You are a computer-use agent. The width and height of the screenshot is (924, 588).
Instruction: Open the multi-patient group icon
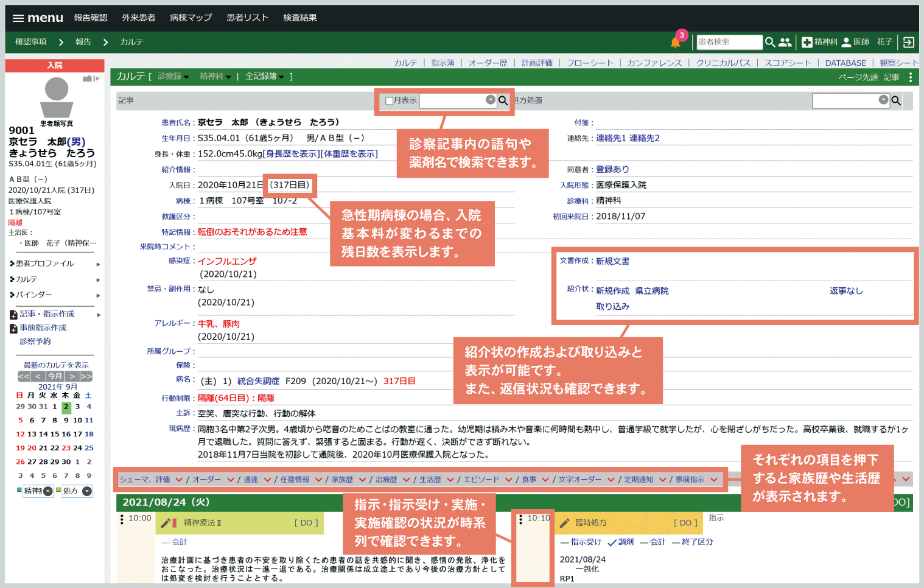tap(785, 42)
